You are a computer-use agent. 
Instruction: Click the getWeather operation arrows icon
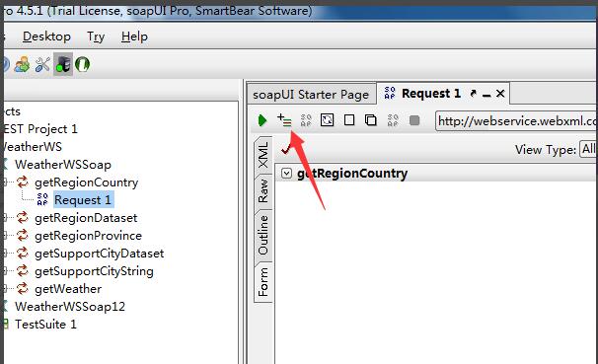(23, 288)
